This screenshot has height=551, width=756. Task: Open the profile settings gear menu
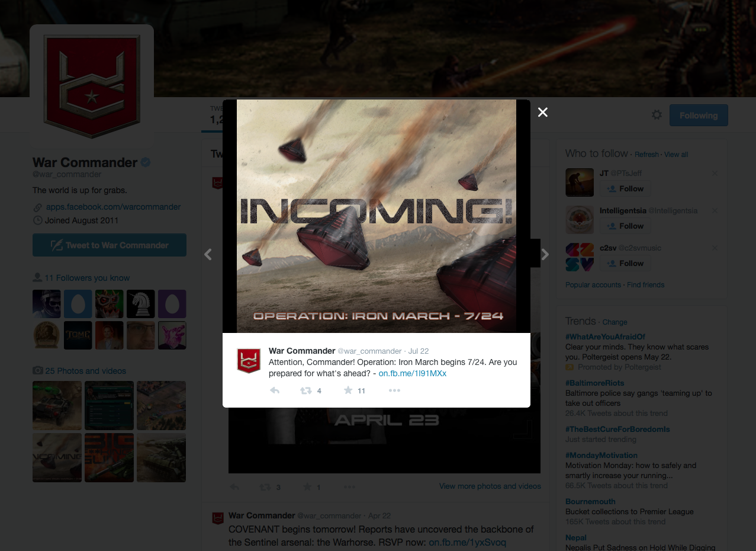pyautogui.click(x=657, y=115)
